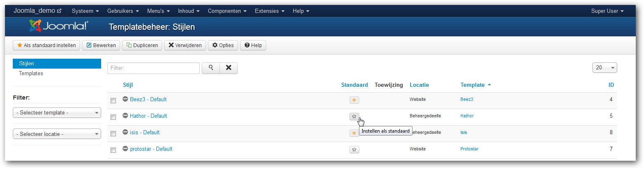
Task: Tick the checkbox for Beez3 - Default
Action: [x=113, y=100]
